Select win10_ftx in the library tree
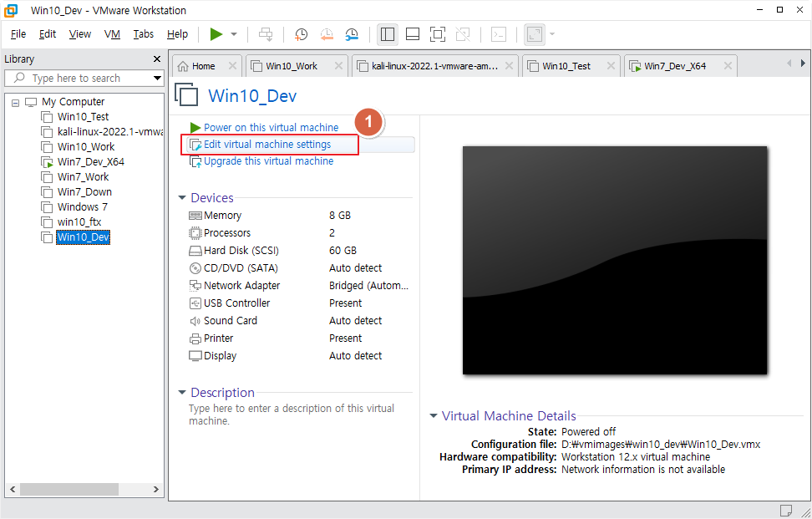The image size is (812, 519). click(79, 221)
